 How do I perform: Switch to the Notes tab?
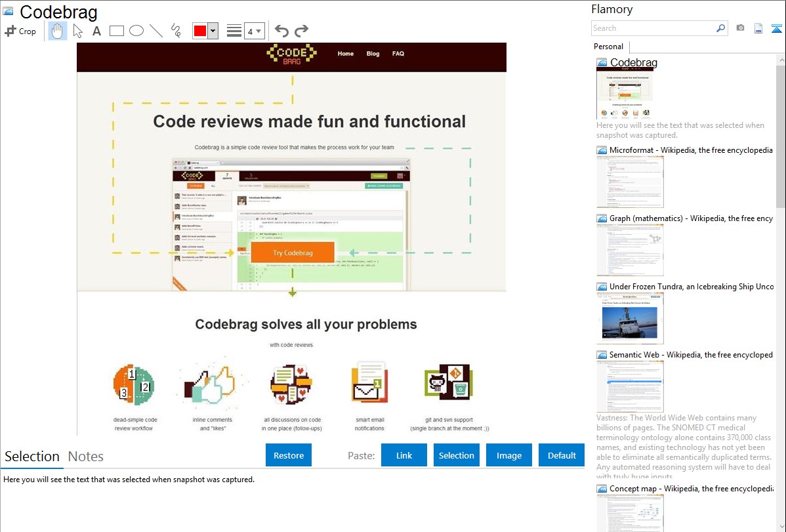pyautogui.click(x=86, y=457)
